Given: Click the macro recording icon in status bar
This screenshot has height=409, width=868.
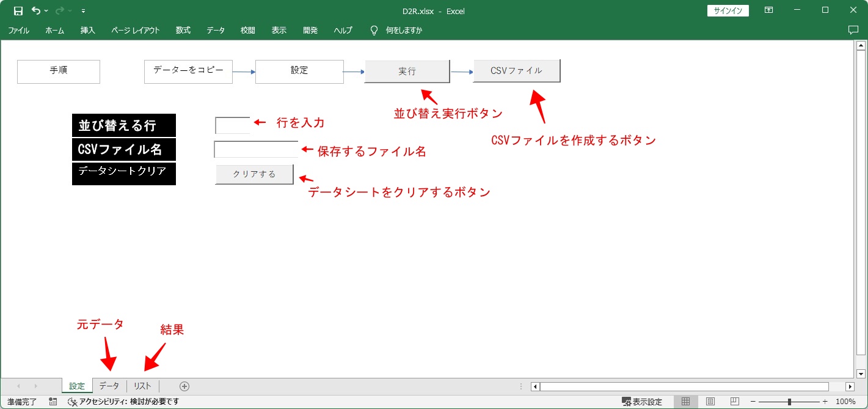Looking at the screenshot, I should (53, 402).
